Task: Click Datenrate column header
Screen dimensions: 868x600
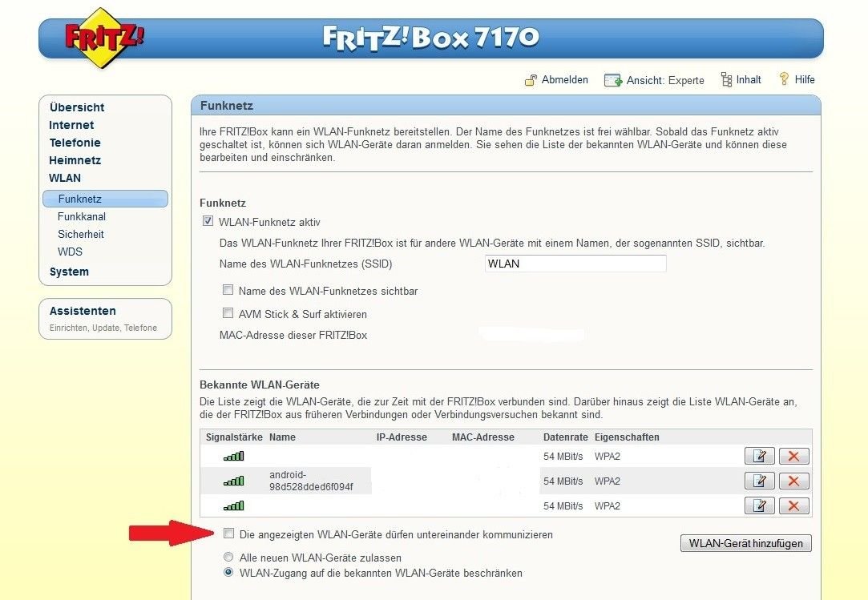Action: [x=566, y=437]
